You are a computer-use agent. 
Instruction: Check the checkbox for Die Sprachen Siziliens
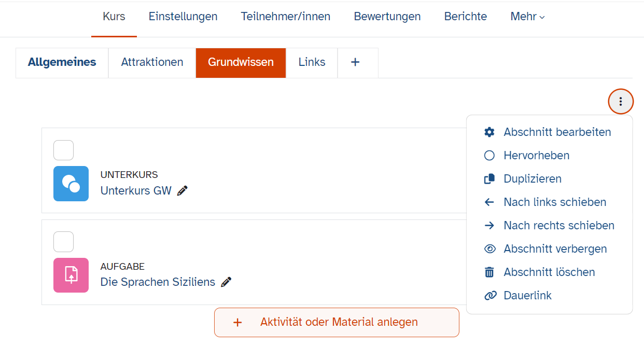pos(63,242)
